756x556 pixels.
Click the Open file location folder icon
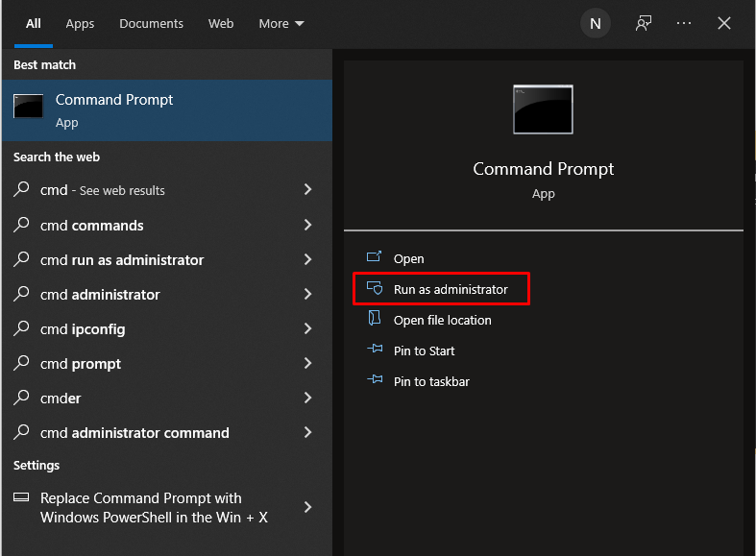coord(375,320)
